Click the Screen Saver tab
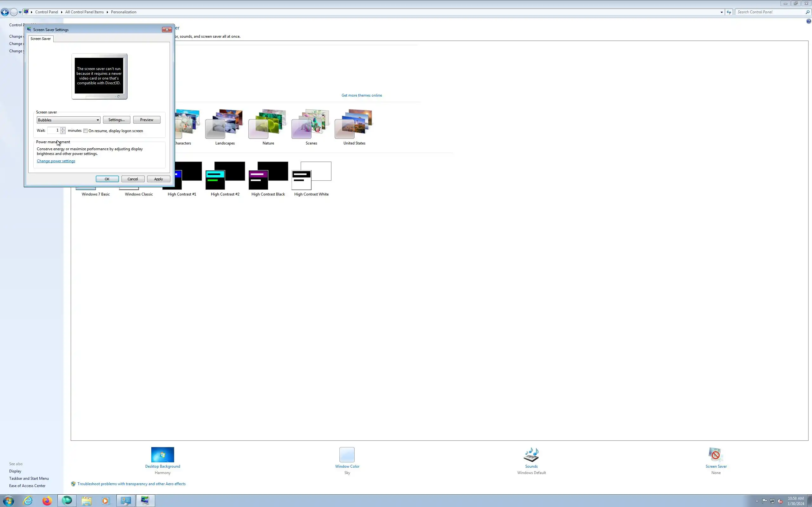The image size is (812, 507). tap(41, 39)
